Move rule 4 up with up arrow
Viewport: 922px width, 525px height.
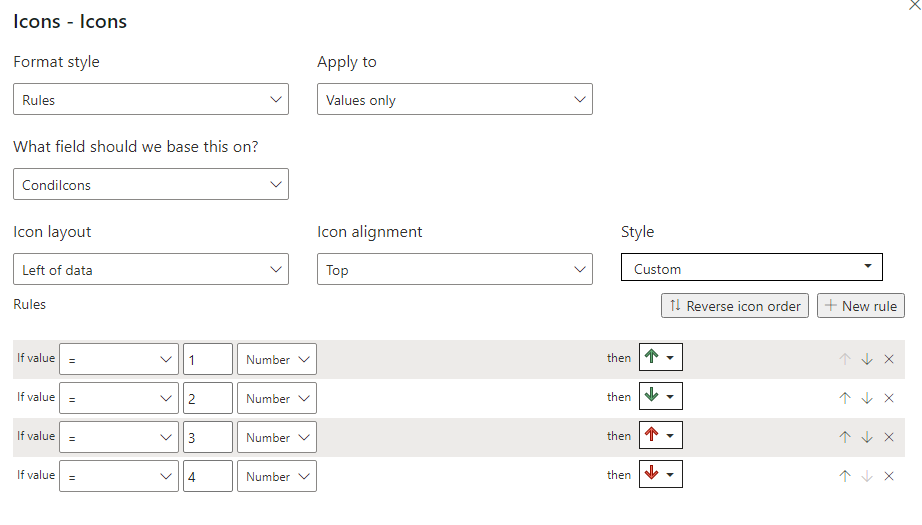tap(845, 476)
